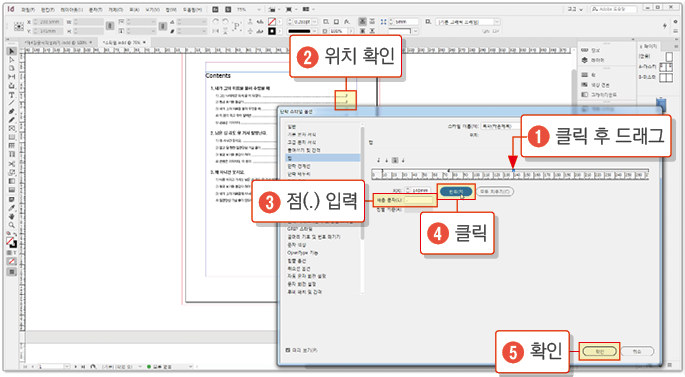This screenshot has width=685, height=377.
Task: Select the Gap tool
Action: coord(12,77)
